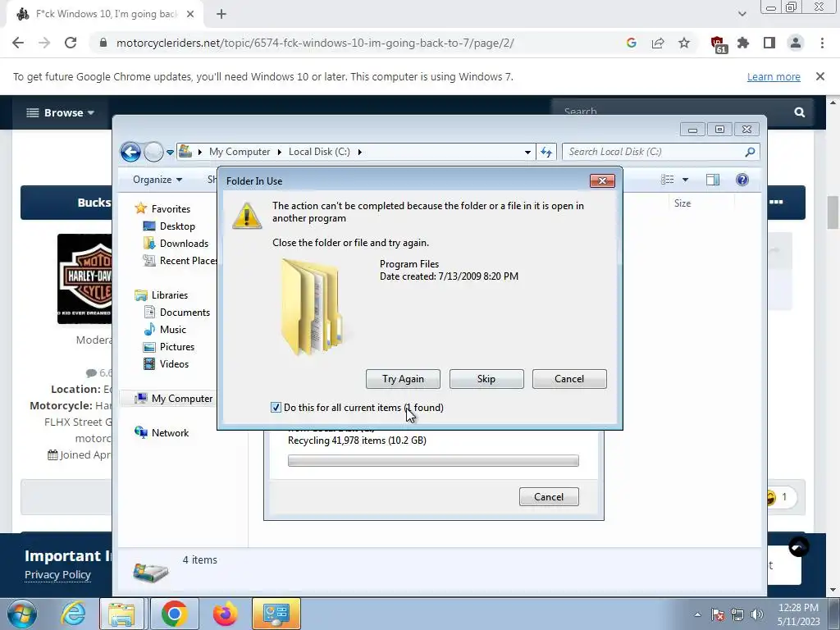Open address bar previous locations dropdown
The height and width of the screenshot is (630, 840).
pos(527,152)
